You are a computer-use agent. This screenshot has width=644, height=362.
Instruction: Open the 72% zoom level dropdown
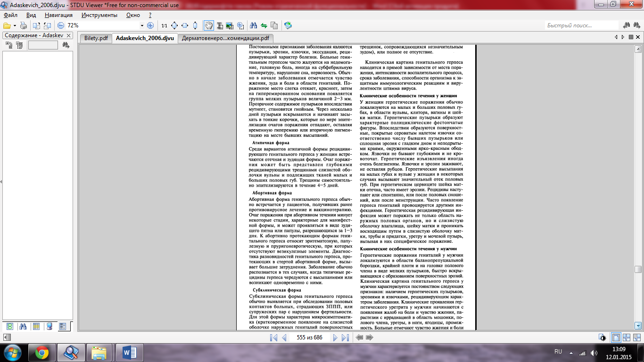[142, 25]
